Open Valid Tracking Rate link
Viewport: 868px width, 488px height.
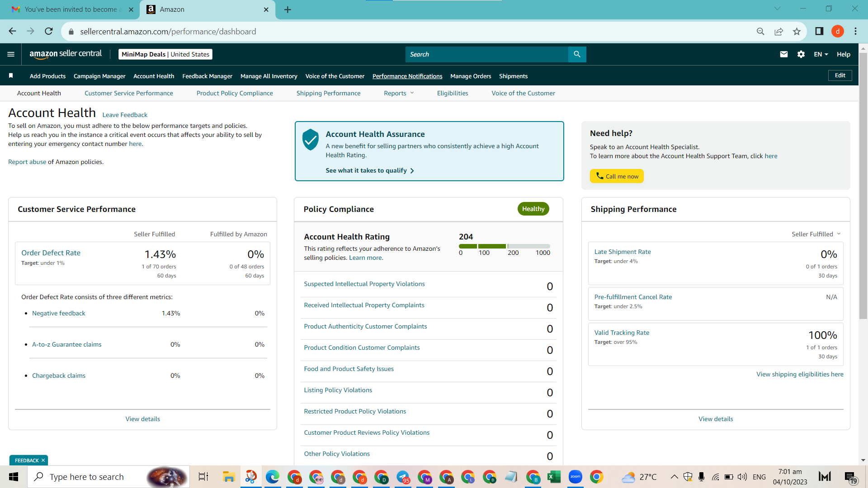pyautogui.click(x=622, y=333)
